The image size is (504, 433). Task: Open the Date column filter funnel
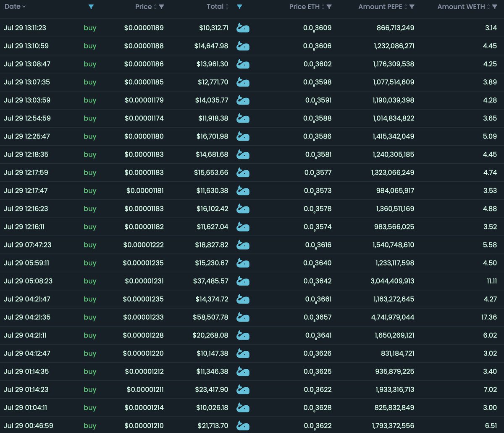click(91, 7)
